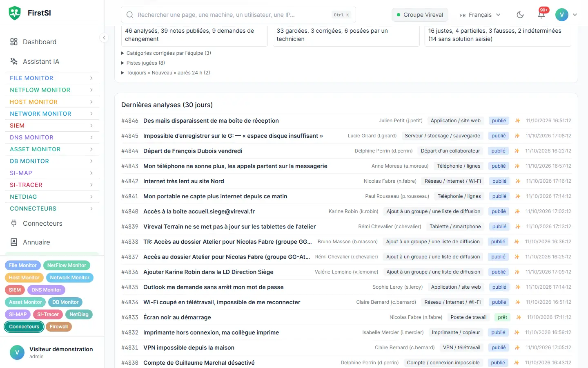Open the Français language dropdown
The height and width of the screenshot is (368, 588).
480,15
